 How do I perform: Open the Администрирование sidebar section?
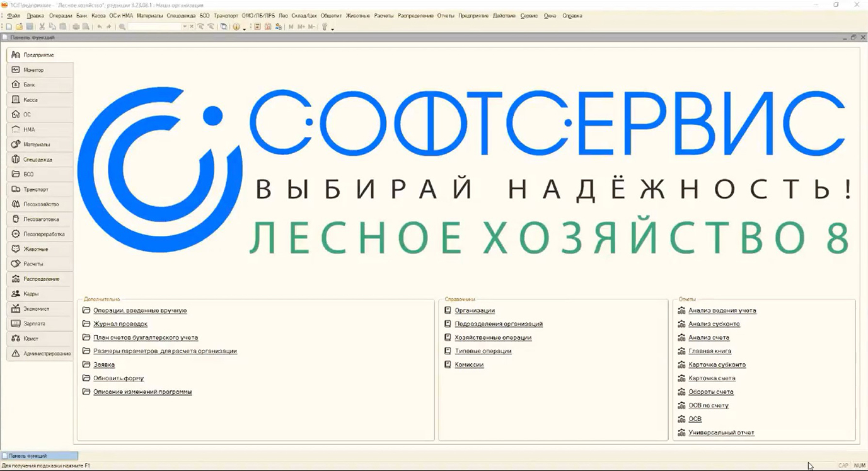pos(40,354)
